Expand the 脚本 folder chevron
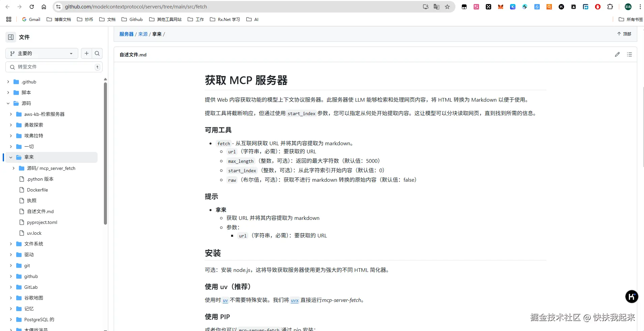The image size is (644, 331). pos(8,93)
